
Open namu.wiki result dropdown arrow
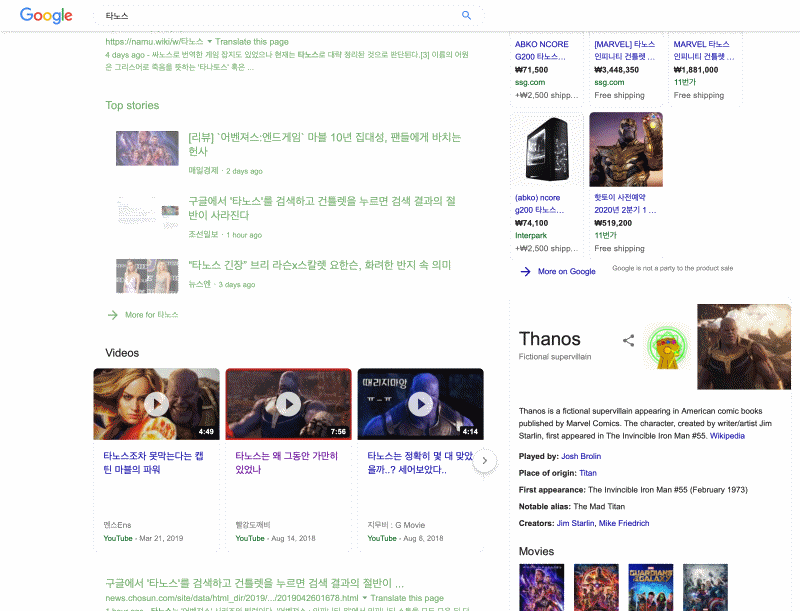point(209,42)
